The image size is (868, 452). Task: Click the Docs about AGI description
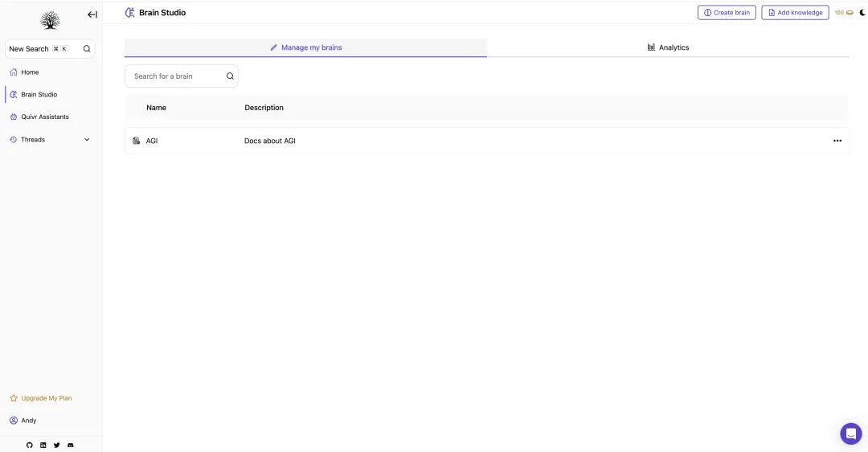click(x=269, y=141)
